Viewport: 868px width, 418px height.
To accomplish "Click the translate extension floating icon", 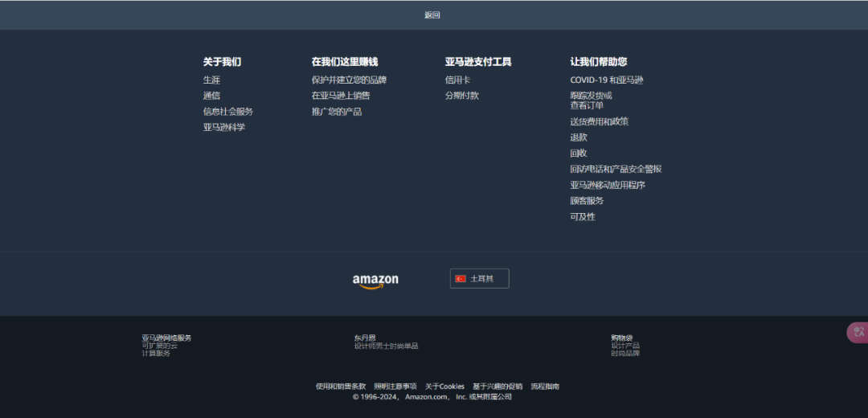I will click(858, 333).
